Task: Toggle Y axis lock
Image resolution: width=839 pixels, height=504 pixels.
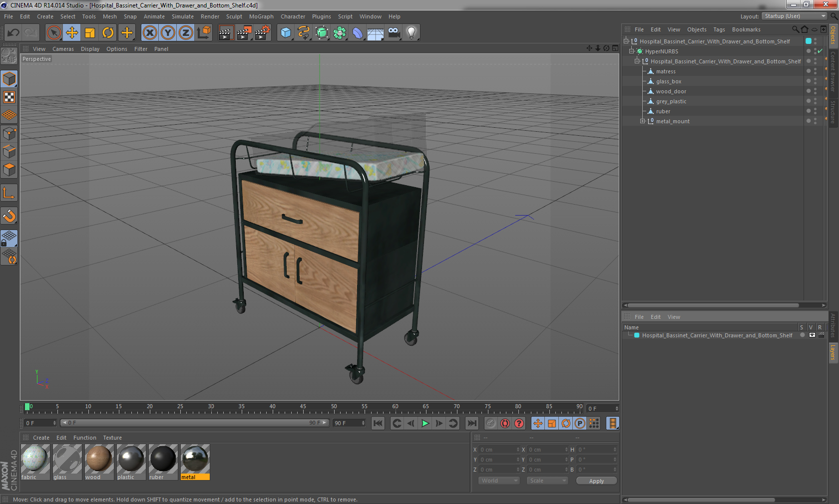Action: [x=168, y=33]
